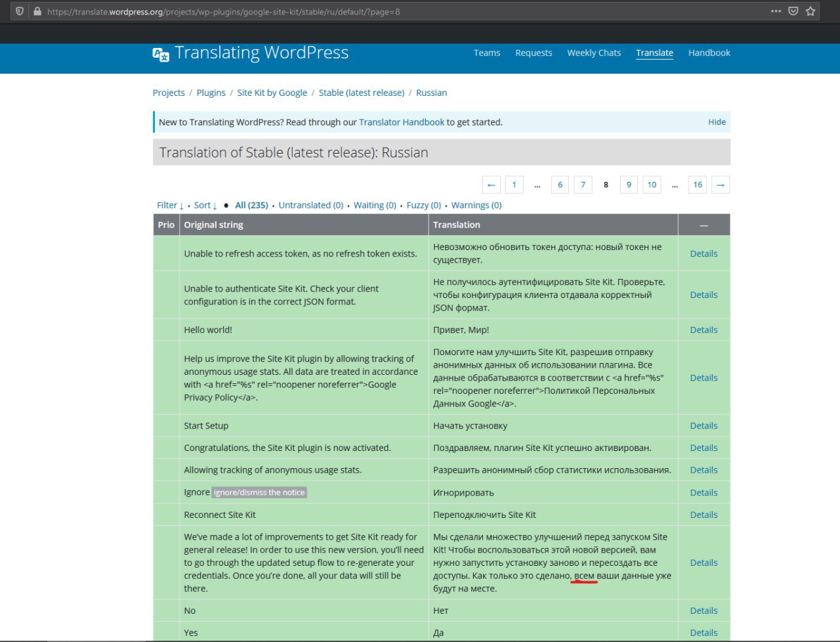Image resolution: width=840 pixels, height=642 pixels.
Task: Show Warnings (0) strings
Action: [x=476, y=205]
